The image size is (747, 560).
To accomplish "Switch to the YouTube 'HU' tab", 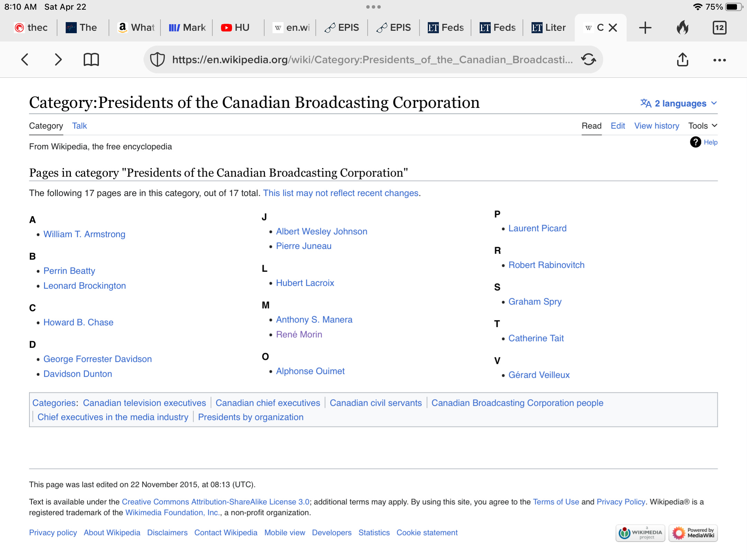I will (x=235, y=28).
